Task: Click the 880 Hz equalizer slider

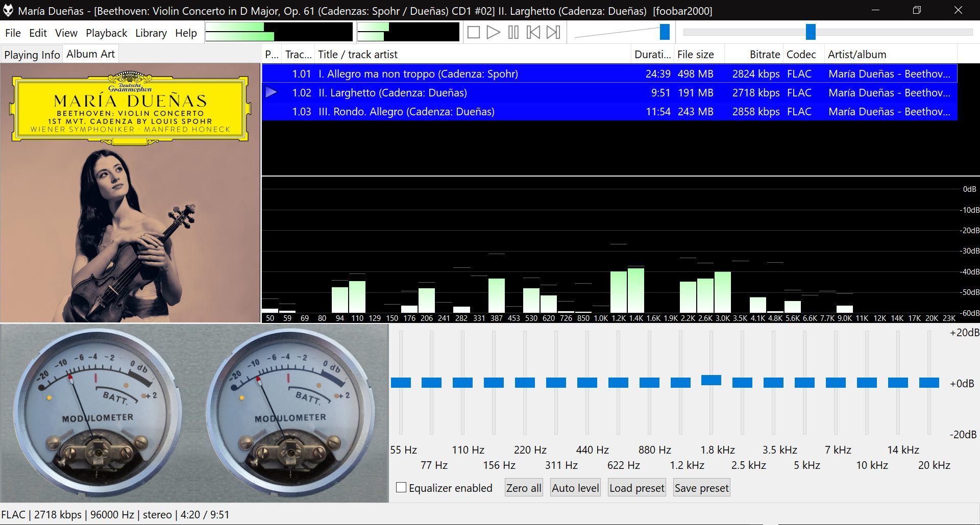Action: pyautogui.click(x=650, y=383)
